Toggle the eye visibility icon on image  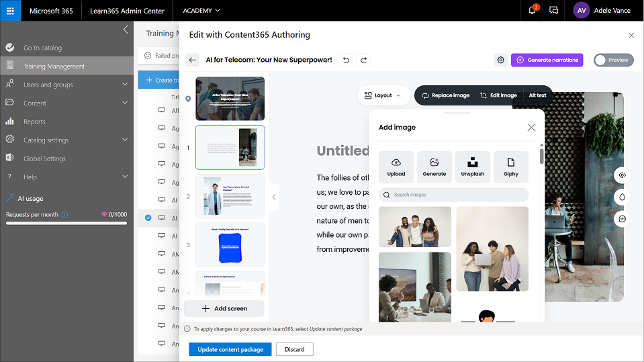[623, 175]
